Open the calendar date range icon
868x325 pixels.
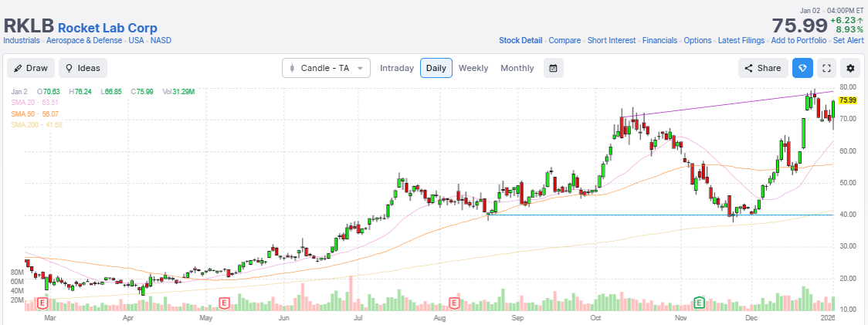click(x=553, y=68)
